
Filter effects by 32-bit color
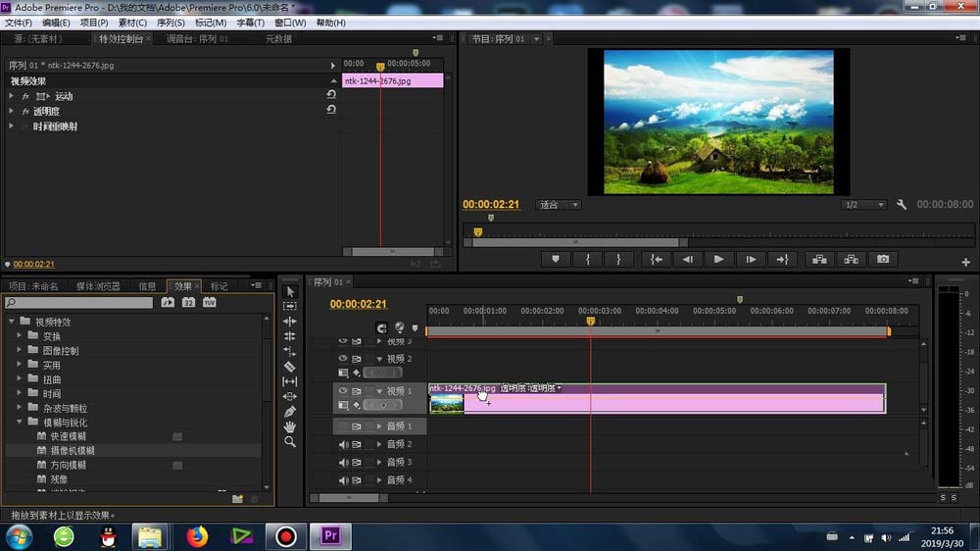[188, 303]
